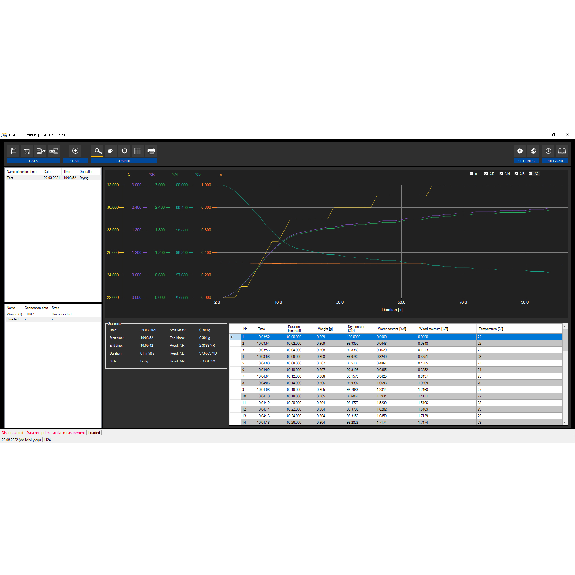Toggle the green series checkbox in chart legend

tap(502, 173)
